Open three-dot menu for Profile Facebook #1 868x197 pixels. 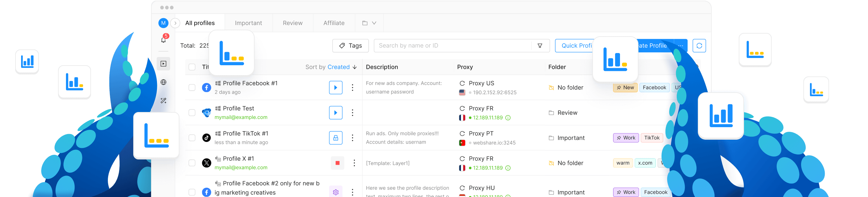pyautogui.click(x=353, y=88)
